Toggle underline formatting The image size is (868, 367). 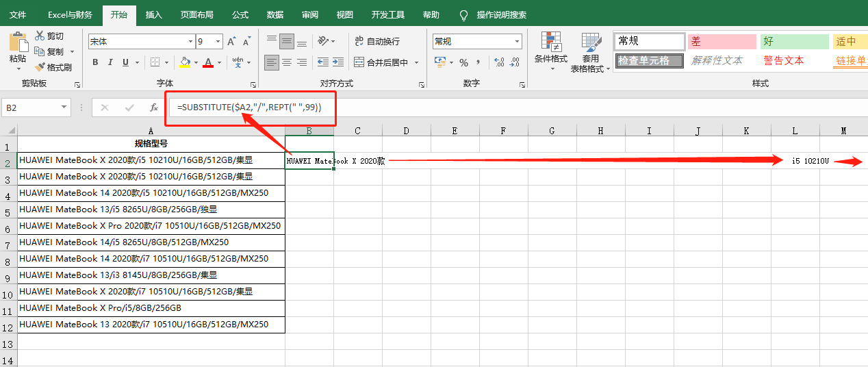(125, 62)
